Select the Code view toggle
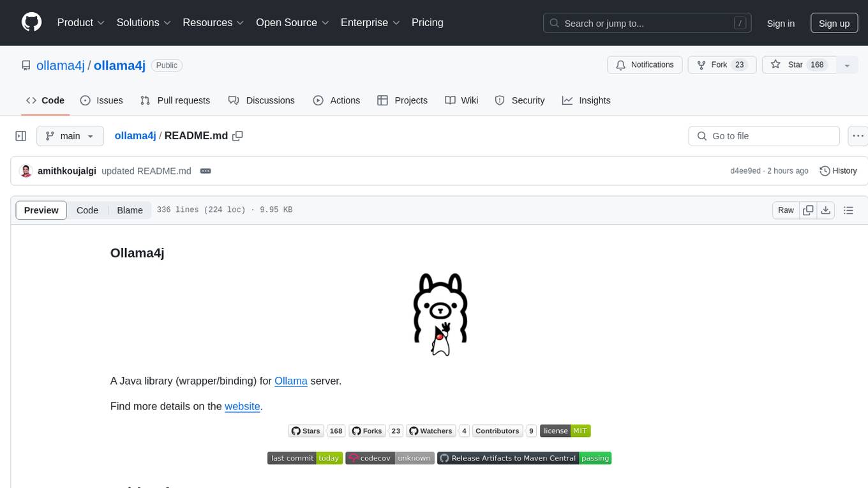 87,210
